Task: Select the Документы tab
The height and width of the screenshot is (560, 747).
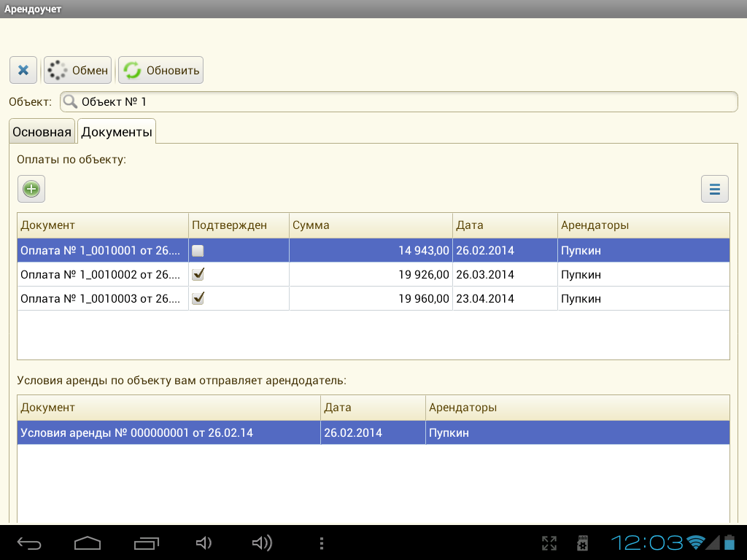Action: click(x=117, y=132)
